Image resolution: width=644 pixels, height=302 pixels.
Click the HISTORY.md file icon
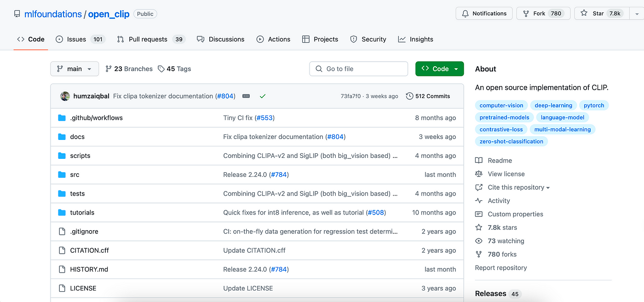coord(62,269)
